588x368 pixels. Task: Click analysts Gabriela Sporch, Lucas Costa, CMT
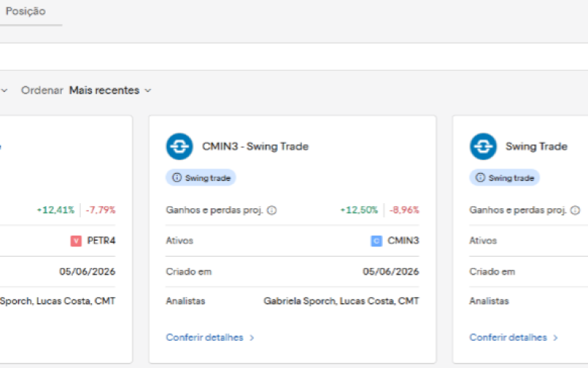pyautogui.click(x=341, y=301)
